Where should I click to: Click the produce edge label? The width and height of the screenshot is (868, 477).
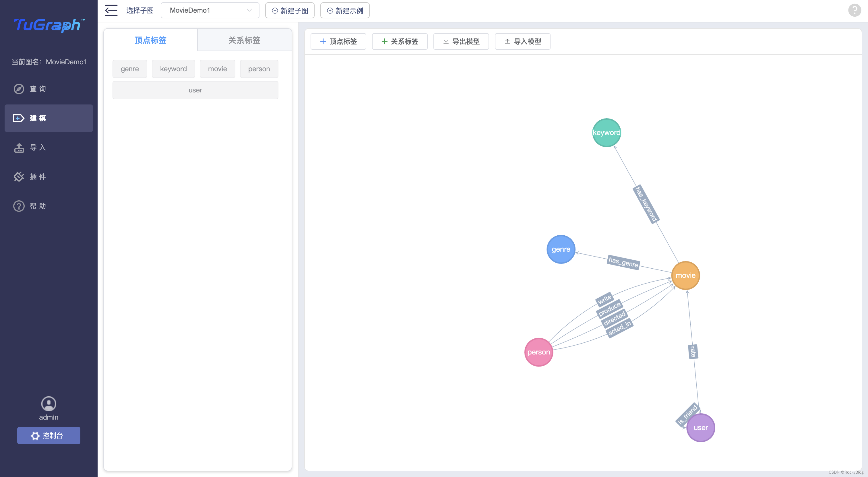coord(610,309)
